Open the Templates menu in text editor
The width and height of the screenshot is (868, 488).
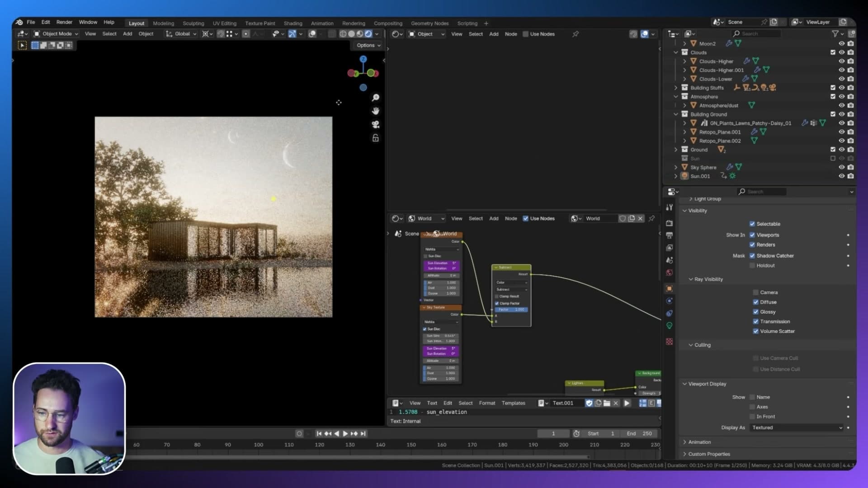coord(513,403)
